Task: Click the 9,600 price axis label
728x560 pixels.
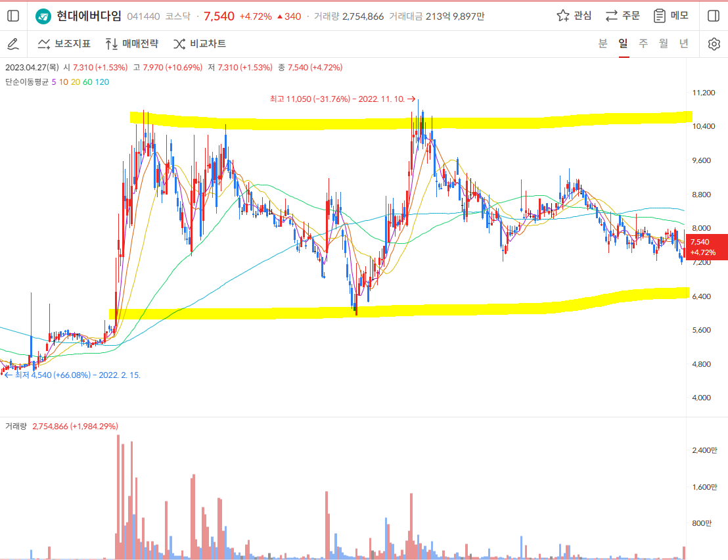Action: coord(702,160)
